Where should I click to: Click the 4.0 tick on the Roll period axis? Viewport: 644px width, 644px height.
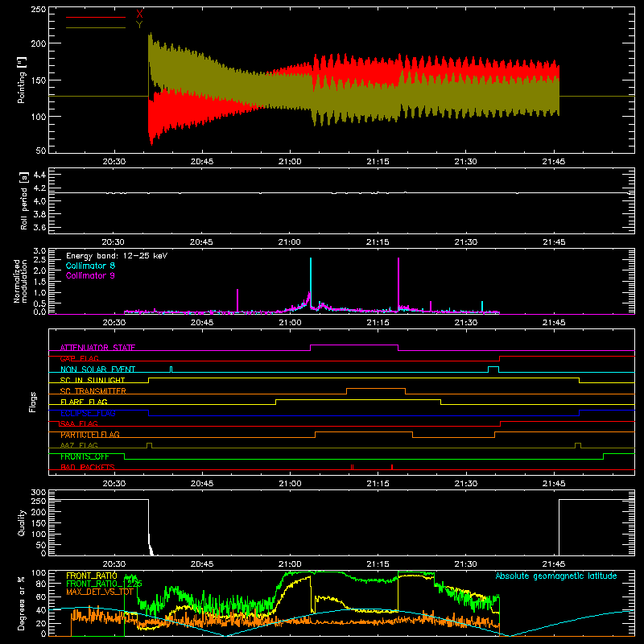(39, 201)
